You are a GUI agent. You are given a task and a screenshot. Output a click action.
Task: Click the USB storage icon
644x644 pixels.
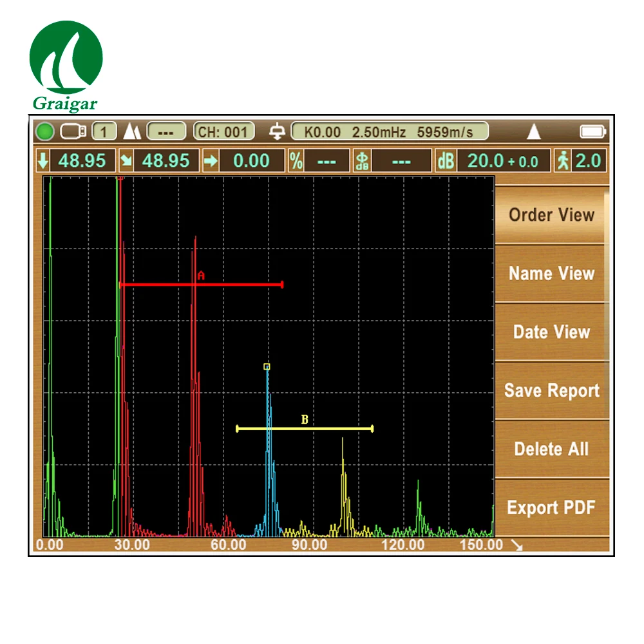coord(73,132)
